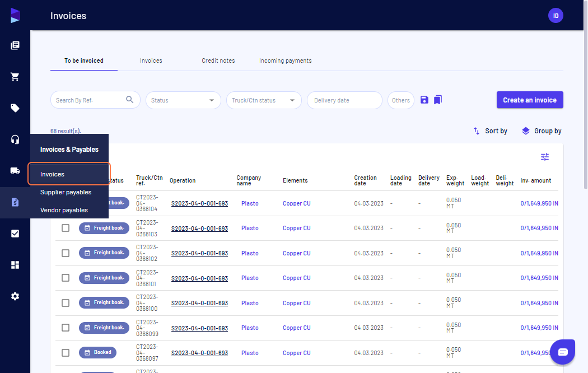Tick checkbox for row CT2023-04-0368099
The width and height of the screenshot is (588, 373).
click(x=66, y=328)
